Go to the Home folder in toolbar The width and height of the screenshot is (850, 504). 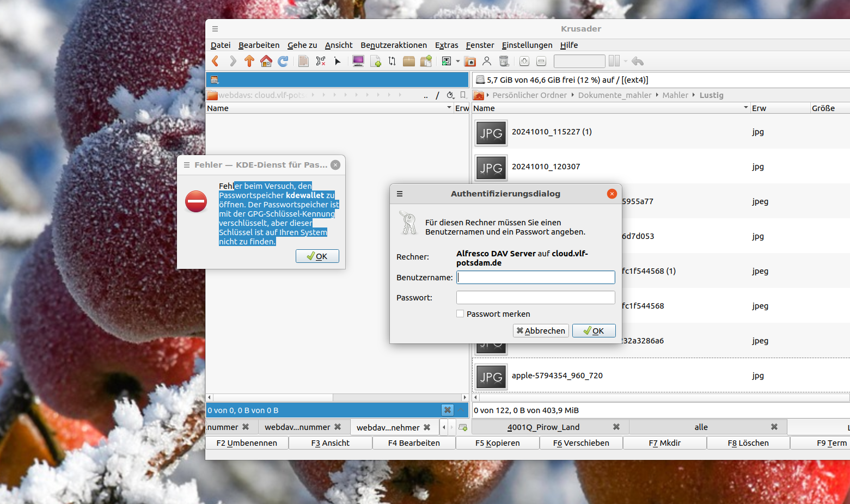point(266,62)
